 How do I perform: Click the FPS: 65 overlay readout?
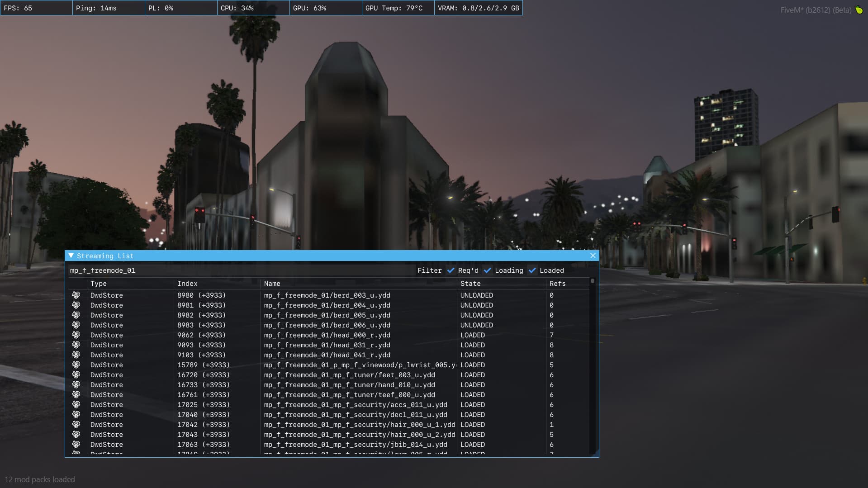(36, 8)
